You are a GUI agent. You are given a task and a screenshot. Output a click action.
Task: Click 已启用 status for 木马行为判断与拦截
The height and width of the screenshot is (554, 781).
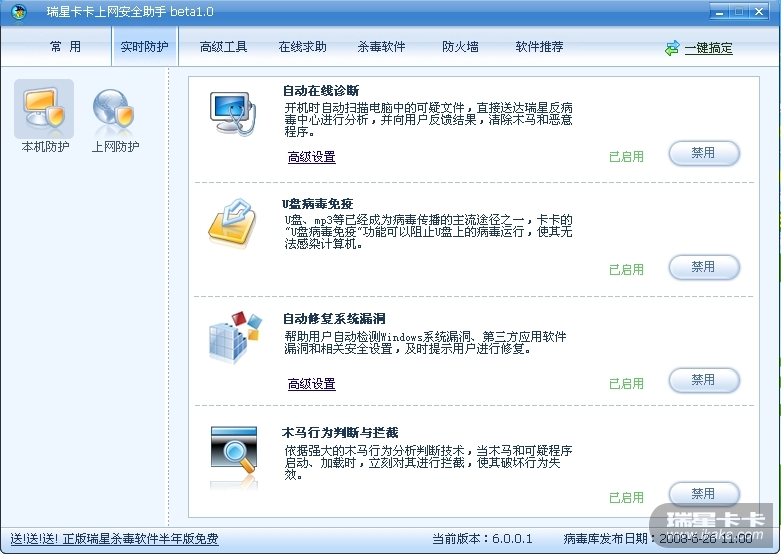coord(626,497)
